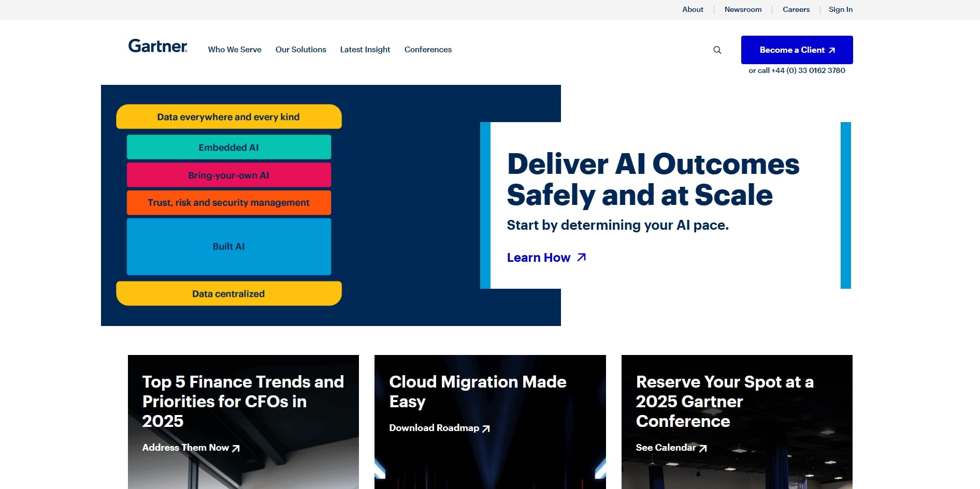Screen dimensions: 980x489
Task: Click the arrow icon next to Download Roadmap
Action: tap(486, 428)
